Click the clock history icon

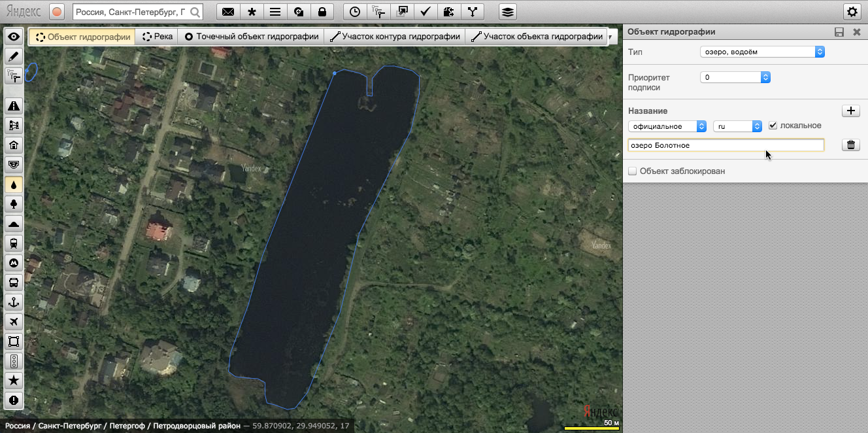coord(355,12)
